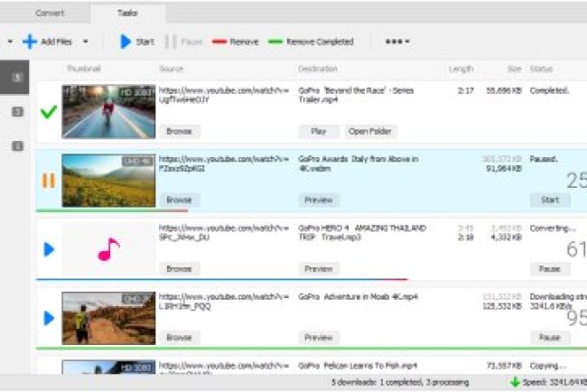Viewport: 587px width, 392px height.
Task: Select the GoPro Adventure in Moab 4K.mp4 text
Action: [x=358, y=297]
